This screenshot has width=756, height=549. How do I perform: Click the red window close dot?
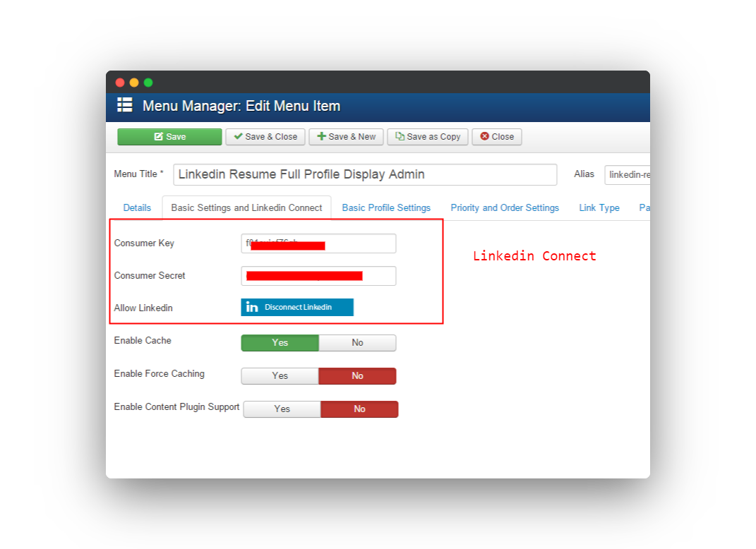(x=120, y=83)
